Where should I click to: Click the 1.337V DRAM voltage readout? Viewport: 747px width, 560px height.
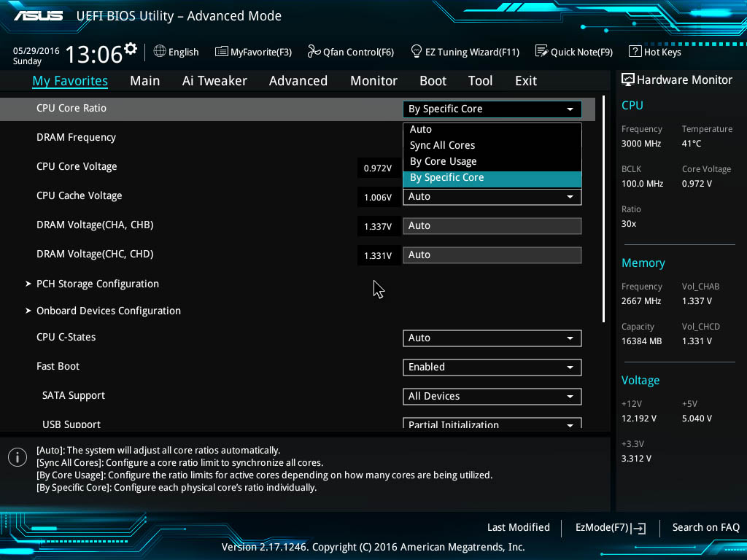coord(378,226)
